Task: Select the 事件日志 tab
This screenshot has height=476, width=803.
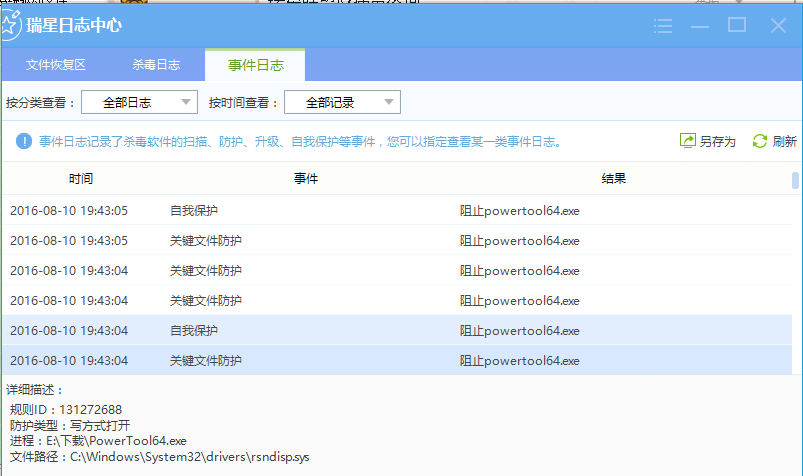Action: [256, 65]
